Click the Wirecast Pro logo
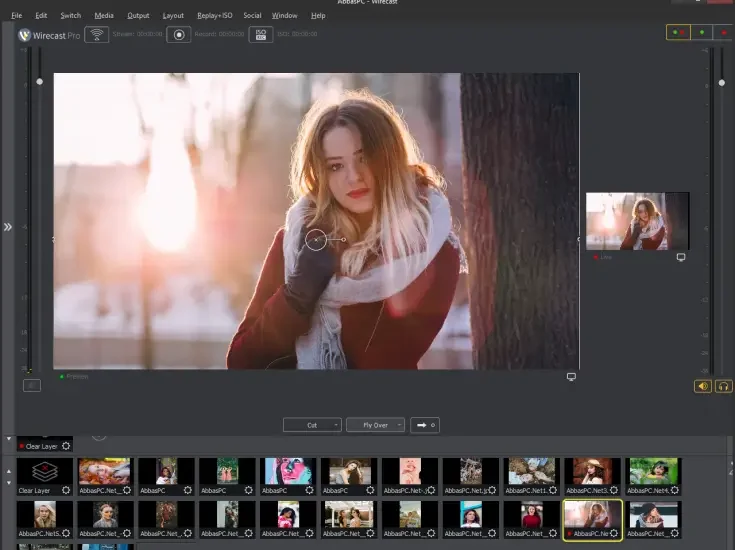This screenshot has height=550, width=735. (x=49, y=35)
